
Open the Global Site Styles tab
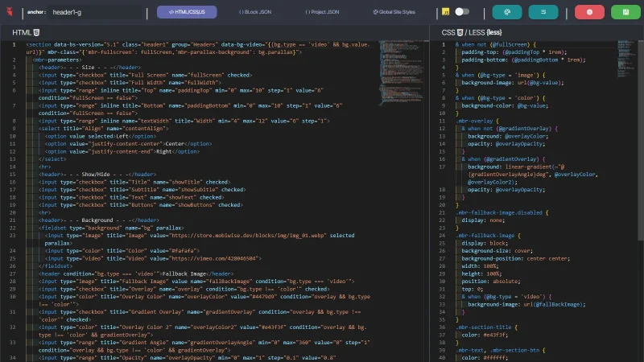click(x=394, y=12)
